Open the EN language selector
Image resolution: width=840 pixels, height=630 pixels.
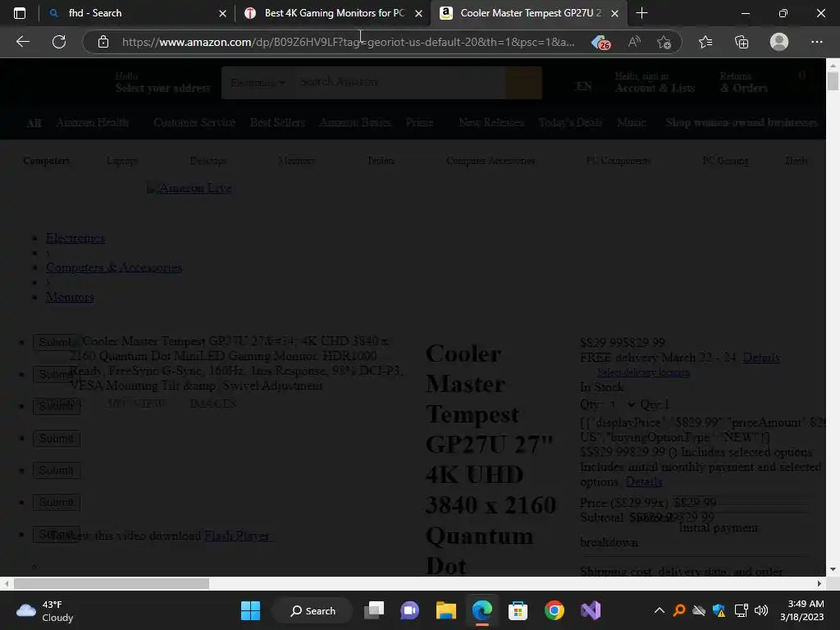click(x=584, y=87)
